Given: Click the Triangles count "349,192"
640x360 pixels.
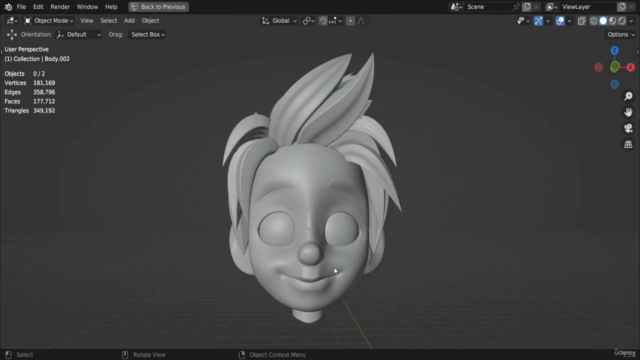Looking at the screenshot, I should click(44, 111).
